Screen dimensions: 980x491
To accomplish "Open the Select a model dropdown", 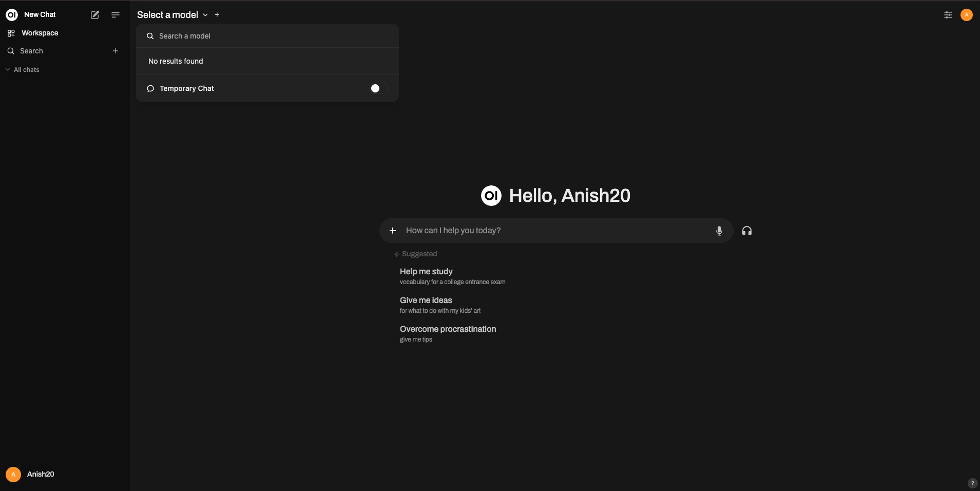I will click(x=173, y=14).
